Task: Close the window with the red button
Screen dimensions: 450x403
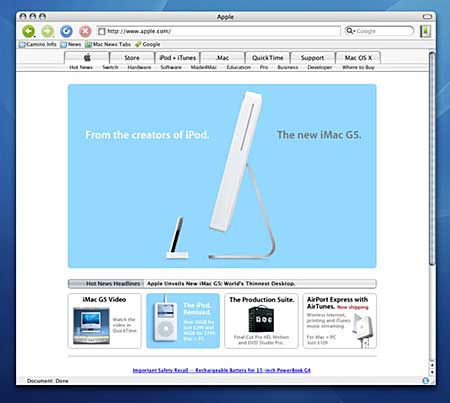Action: [23, 16]
